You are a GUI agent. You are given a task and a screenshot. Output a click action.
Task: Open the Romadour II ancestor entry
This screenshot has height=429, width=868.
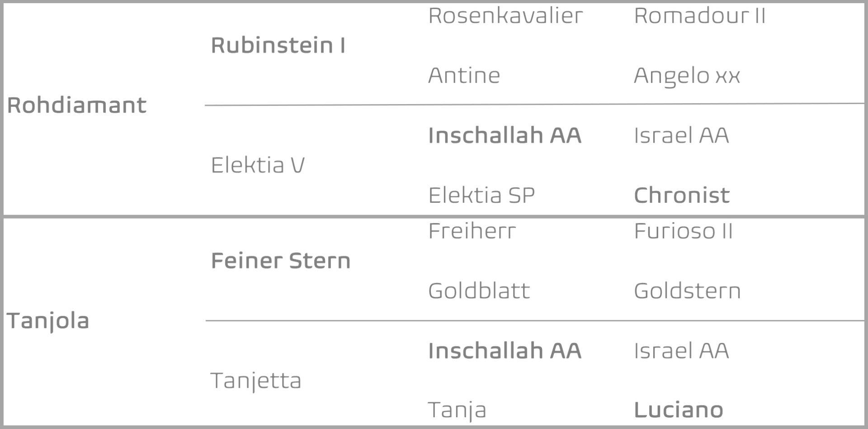[x=699, y=16]
